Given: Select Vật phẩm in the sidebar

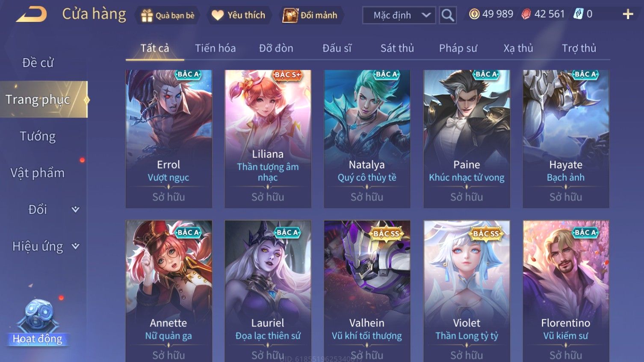Looking at the screenshot, I should tap(38, 173).
